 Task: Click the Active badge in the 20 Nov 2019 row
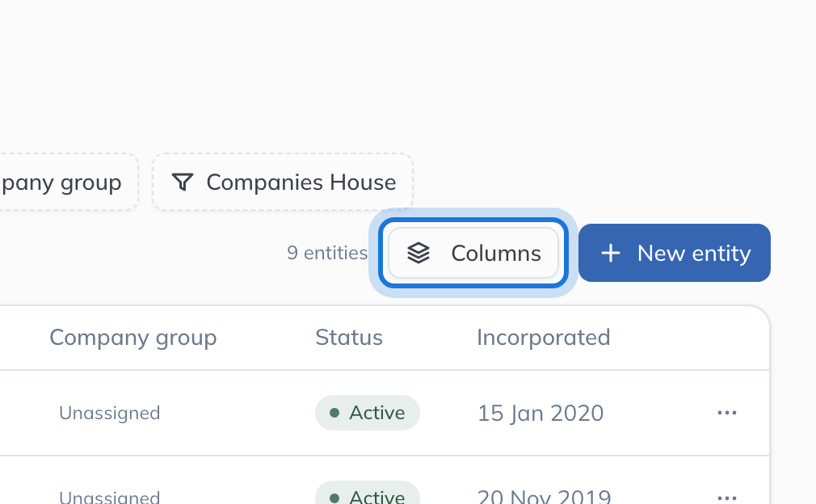point(368,493)
